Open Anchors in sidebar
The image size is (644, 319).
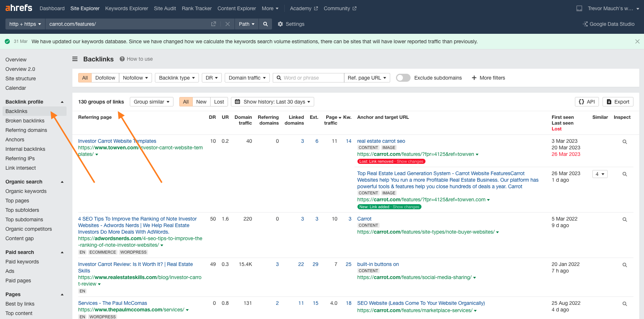click(15, 140)
